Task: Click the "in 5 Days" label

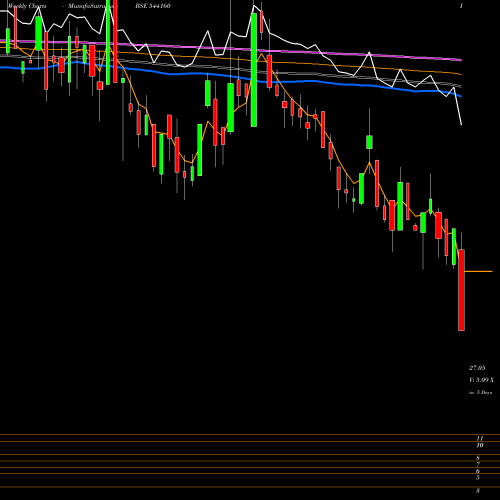Action: 480,392
